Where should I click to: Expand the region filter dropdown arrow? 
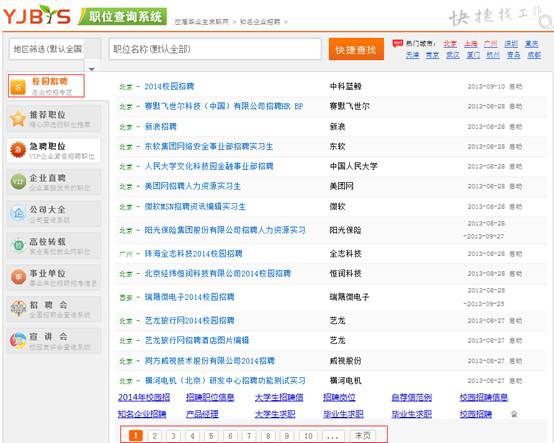click(x=92, y=69)
